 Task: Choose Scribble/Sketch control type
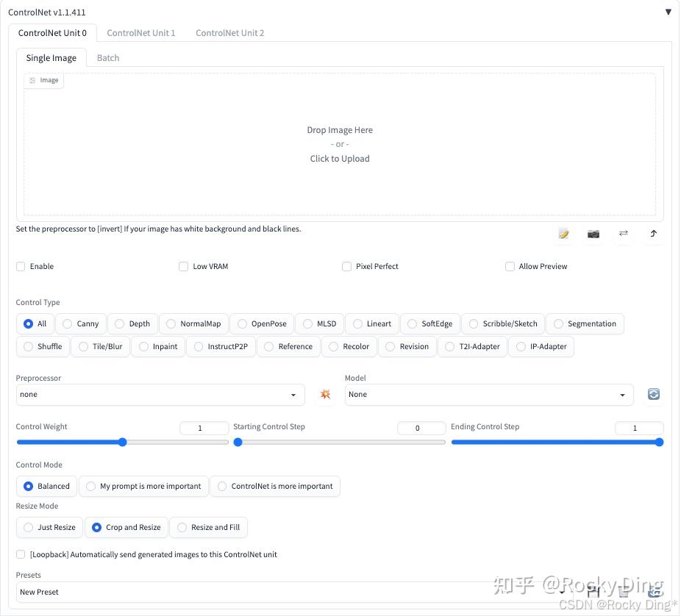(503, 324)
